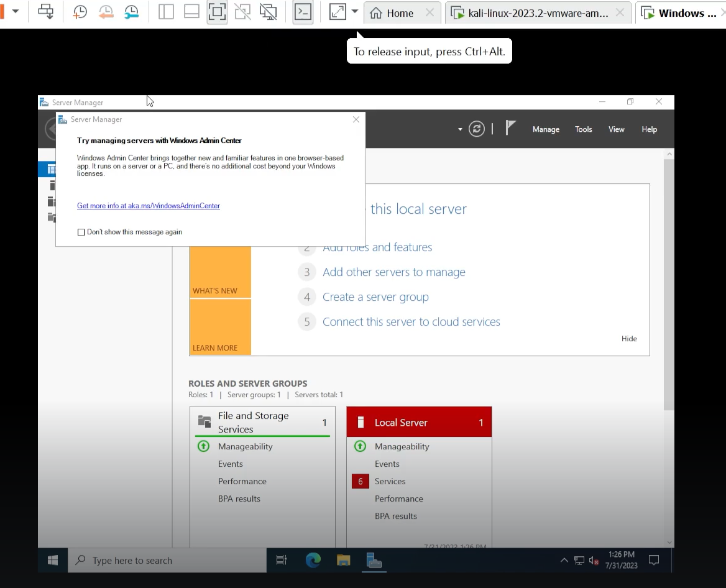This screenshot has height=588, width=726.
Task: Open the VMware console terminal icon
Action: pyautogui.click(x=303, y=12)
